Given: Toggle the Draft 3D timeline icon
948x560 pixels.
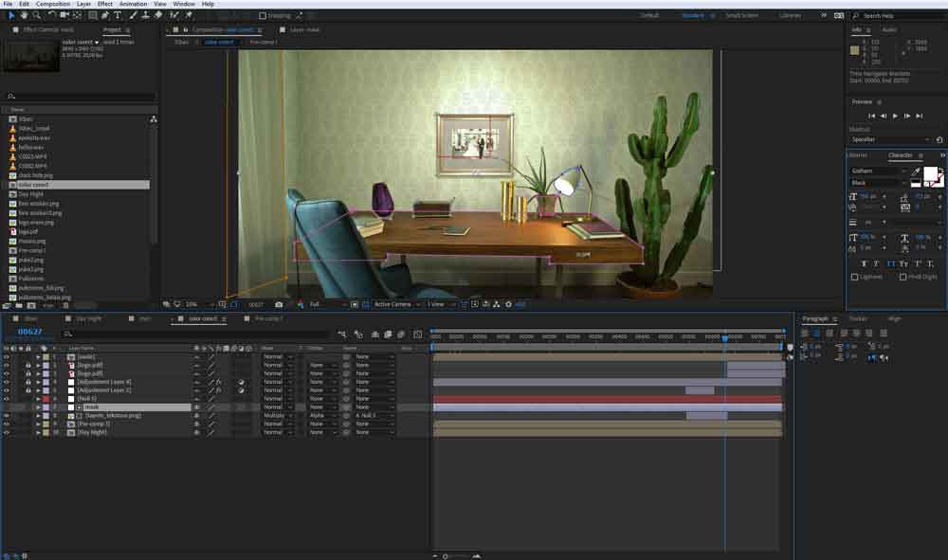Looking at the screenshot, I should (x=358, y=334).
